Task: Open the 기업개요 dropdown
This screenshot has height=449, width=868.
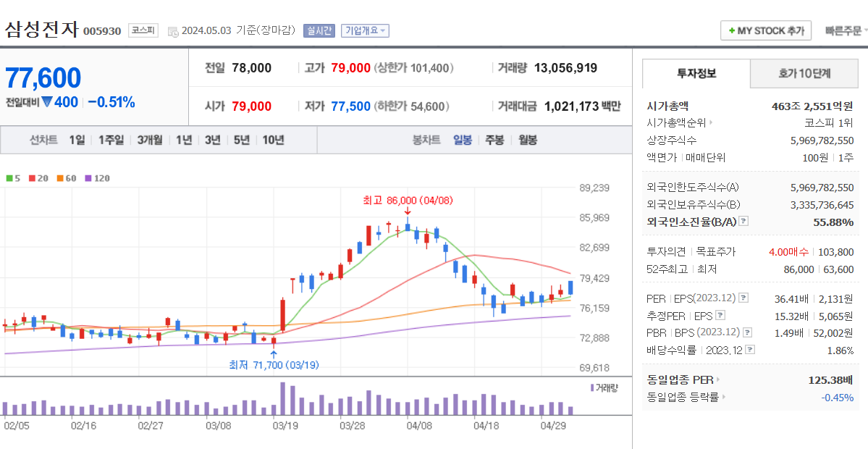Action: [365, 30]
